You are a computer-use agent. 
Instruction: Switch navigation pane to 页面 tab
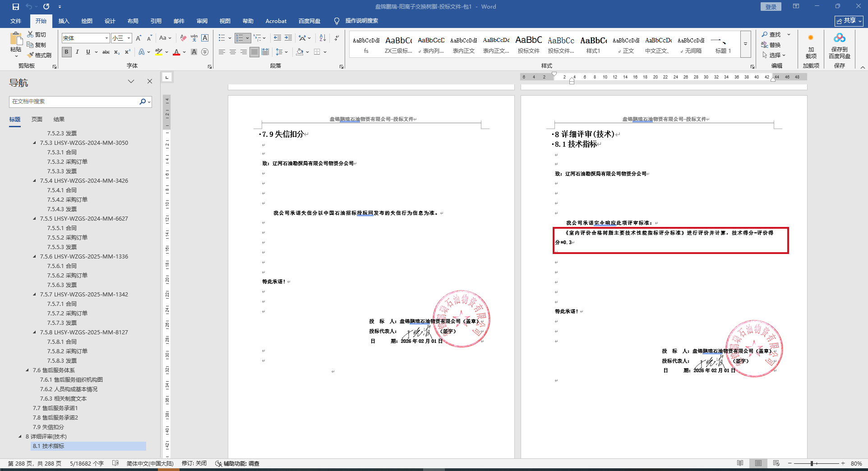pyautogui.click(x=37, y=119)
